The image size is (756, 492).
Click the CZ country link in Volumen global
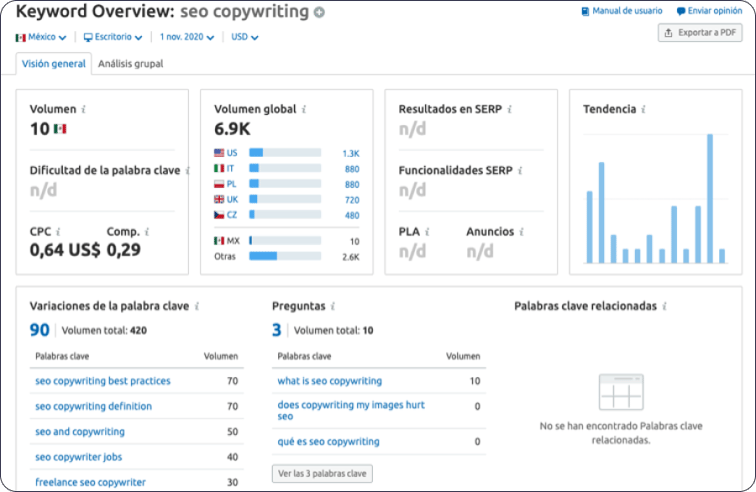pos(232,215)
